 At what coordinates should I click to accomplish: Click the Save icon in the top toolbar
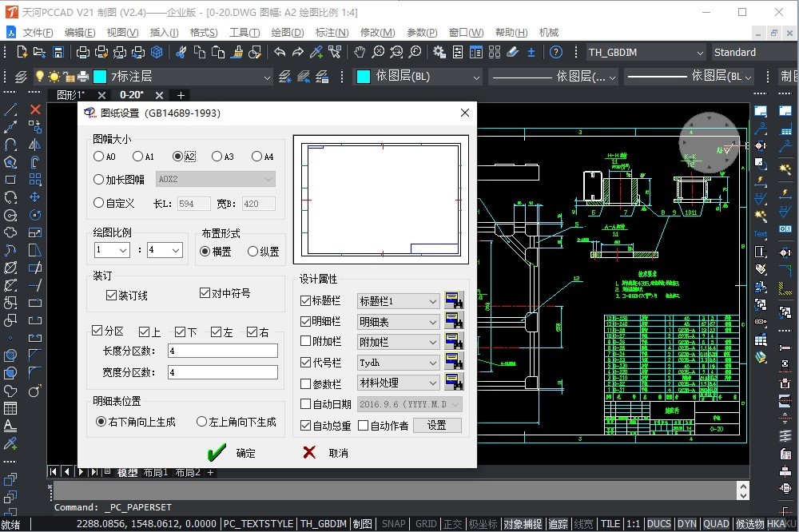[58, 52]
